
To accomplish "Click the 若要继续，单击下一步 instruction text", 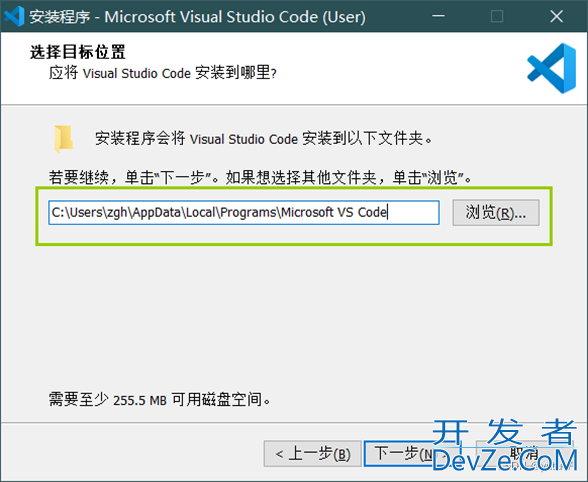I will click(260, 177).
